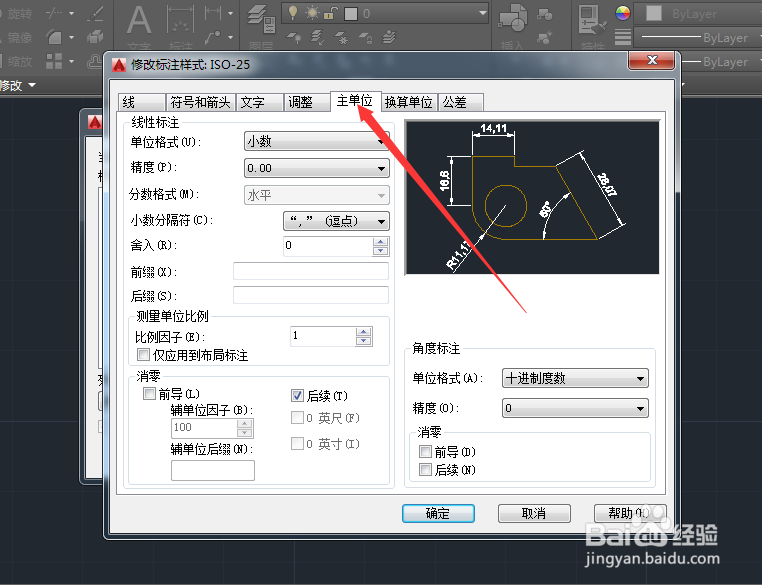Open 精度(P) dropdown showing 0.00
The height and width of the screenshot is (585, 762).
point(316,168)
